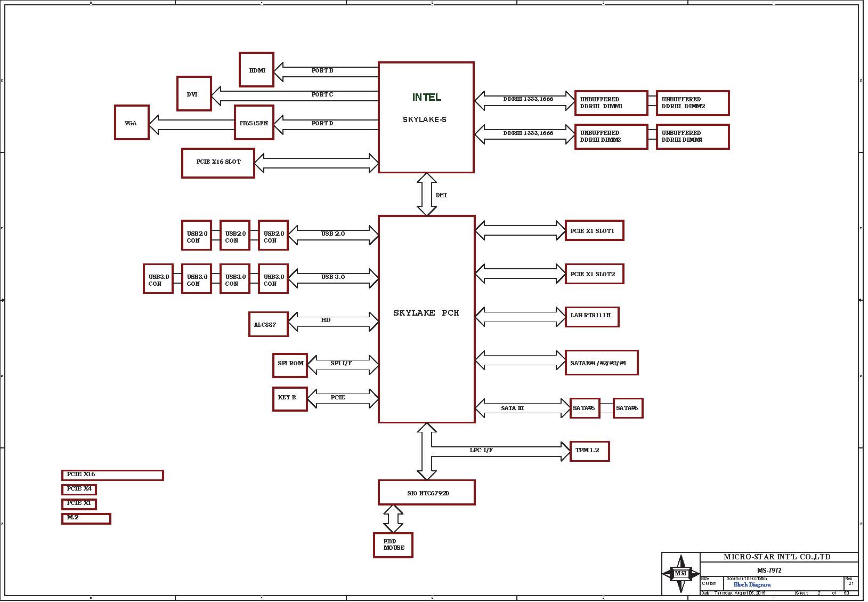The width and height of the screenshot is (868, 602).
Task: Click the PORT B arrow label
Action: [322, 70]
